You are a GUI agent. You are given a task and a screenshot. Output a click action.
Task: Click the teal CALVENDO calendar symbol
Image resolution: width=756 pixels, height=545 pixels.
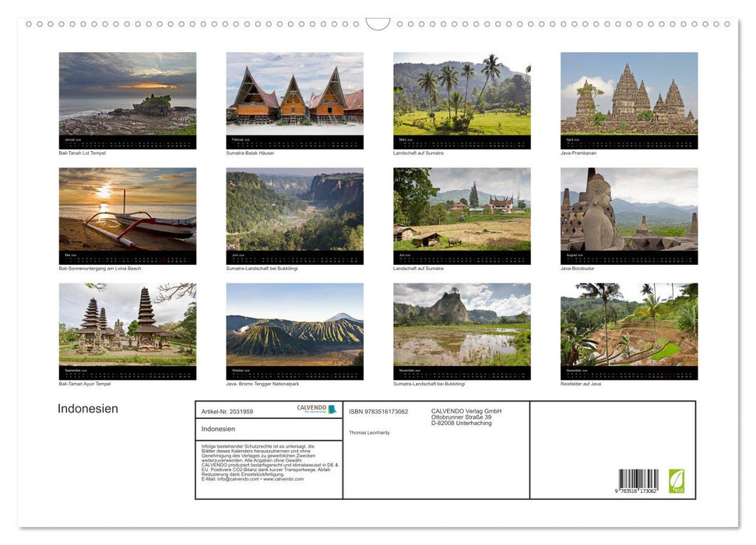tap(332, 410)
